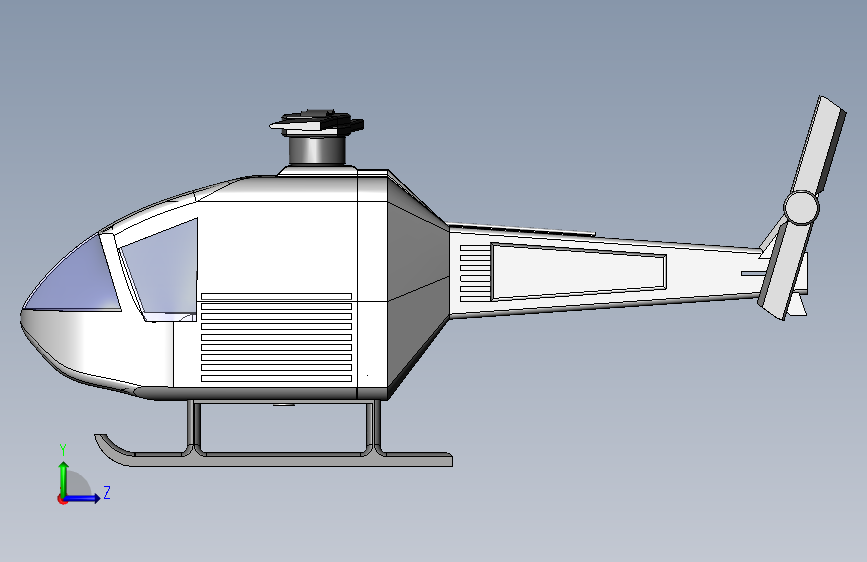Image resolution: width=867 pixels, height=562 pixels.
Task: Click the fuselage side vent grille
Action: click(x=276, y=337)
